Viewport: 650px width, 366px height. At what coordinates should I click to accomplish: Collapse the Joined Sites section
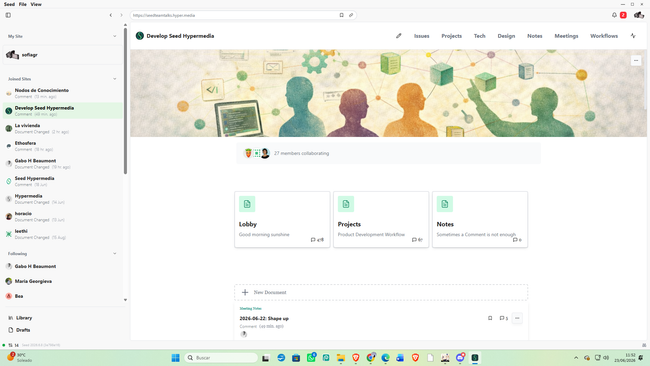[x=115, y=79]
